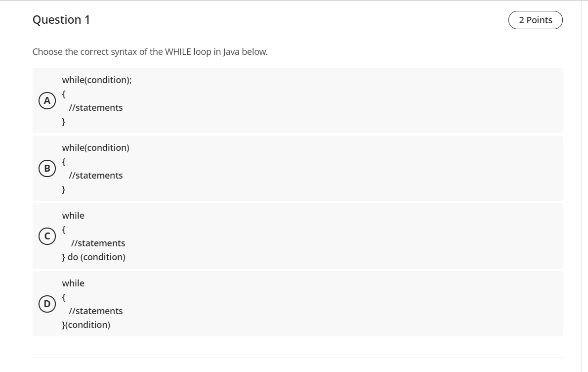Select answer option B radio circle

pyautogui.click(x=47, y=168)
